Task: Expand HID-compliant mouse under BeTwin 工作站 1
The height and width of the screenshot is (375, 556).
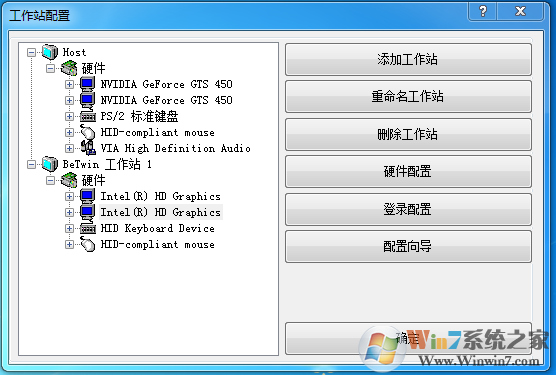Action: coord(70,245)
